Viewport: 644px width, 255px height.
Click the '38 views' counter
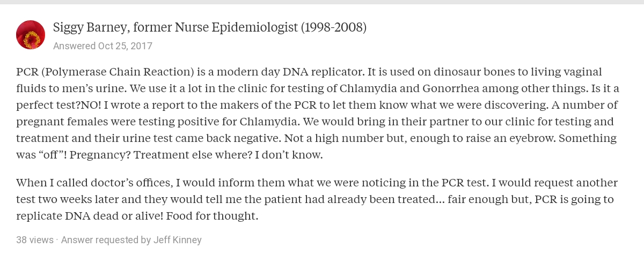(x=35, y=240)
